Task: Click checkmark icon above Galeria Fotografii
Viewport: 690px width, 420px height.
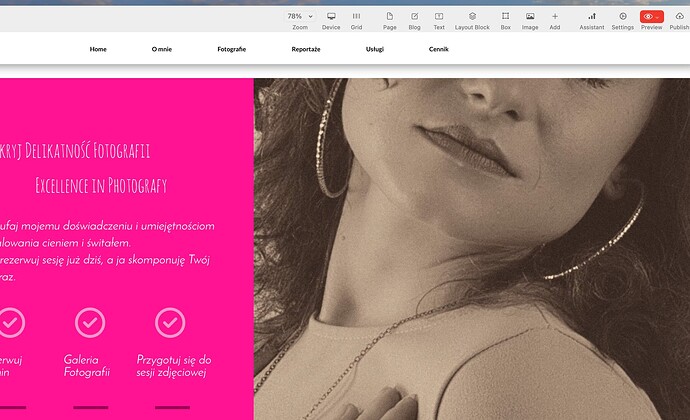Action: coord(91,322)
